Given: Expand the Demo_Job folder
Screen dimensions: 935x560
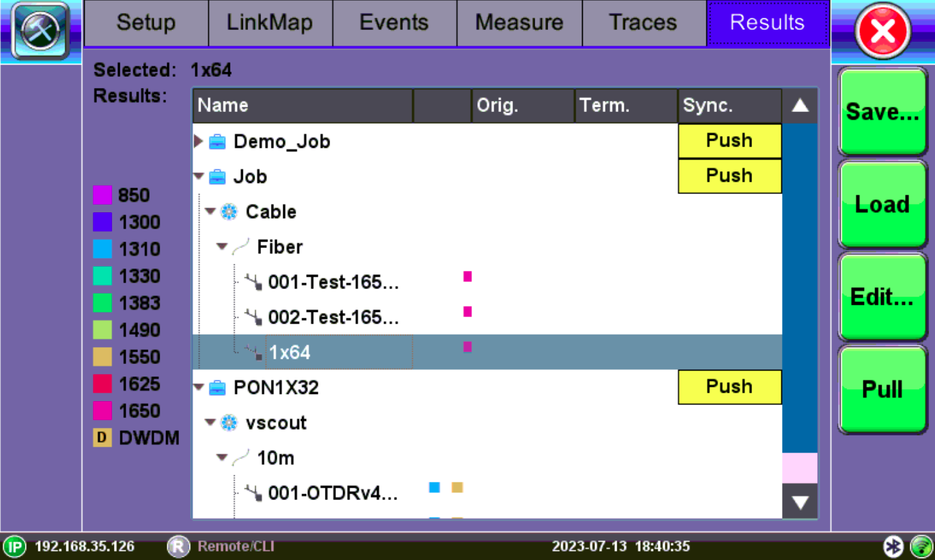Looking at the screenshot, I should [x=199, y=141].
